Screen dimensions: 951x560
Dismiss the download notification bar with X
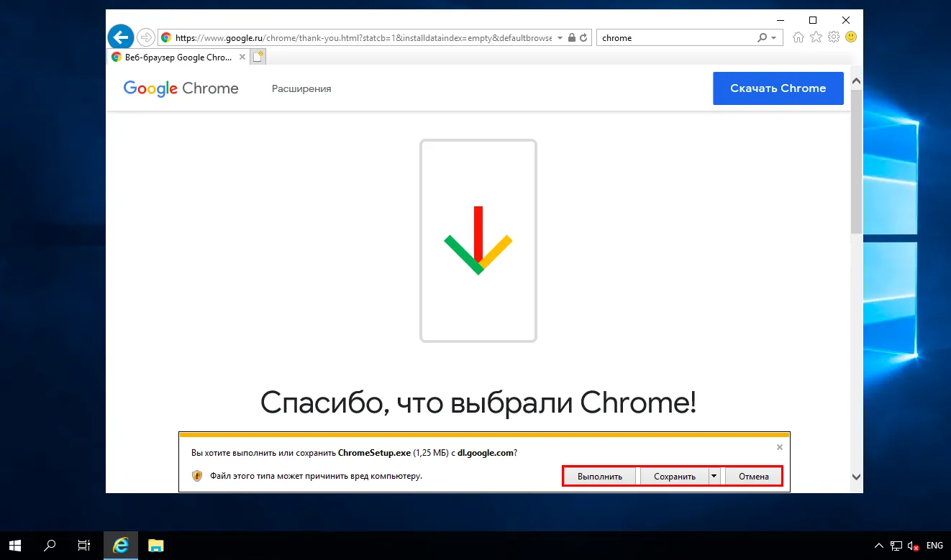pos(779,447)
